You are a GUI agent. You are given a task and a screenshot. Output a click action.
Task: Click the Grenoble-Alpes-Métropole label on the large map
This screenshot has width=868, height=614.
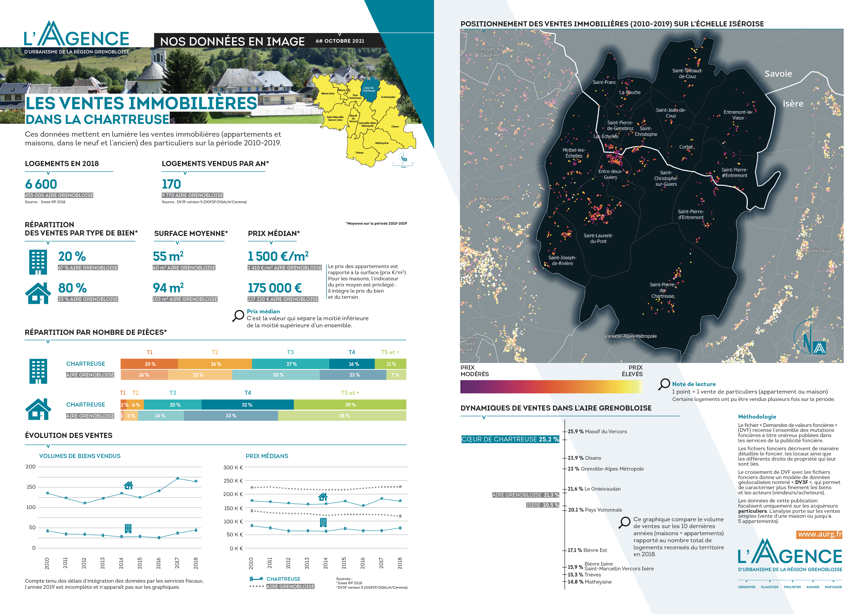point(630,336)
